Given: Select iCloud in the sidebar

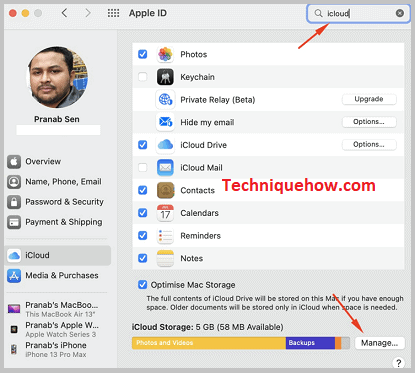Looking at the screenshot, I should tap(58, 256).
